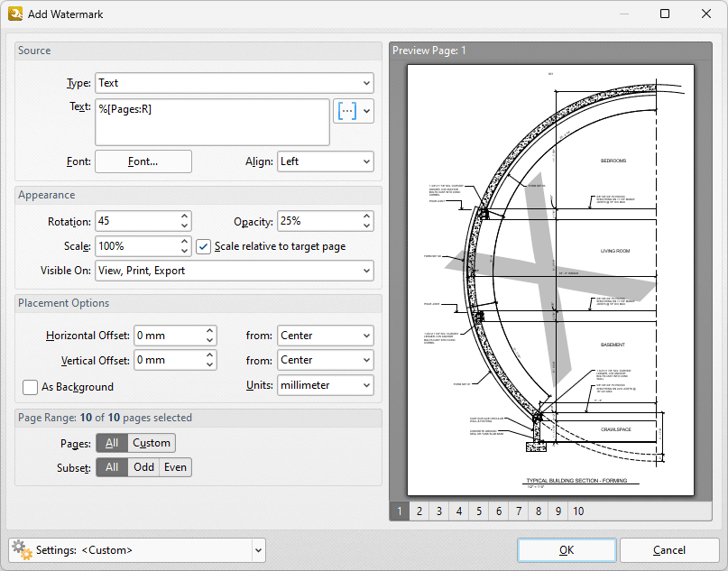
Task: Enable As Background checkbox
Action: 31,387
